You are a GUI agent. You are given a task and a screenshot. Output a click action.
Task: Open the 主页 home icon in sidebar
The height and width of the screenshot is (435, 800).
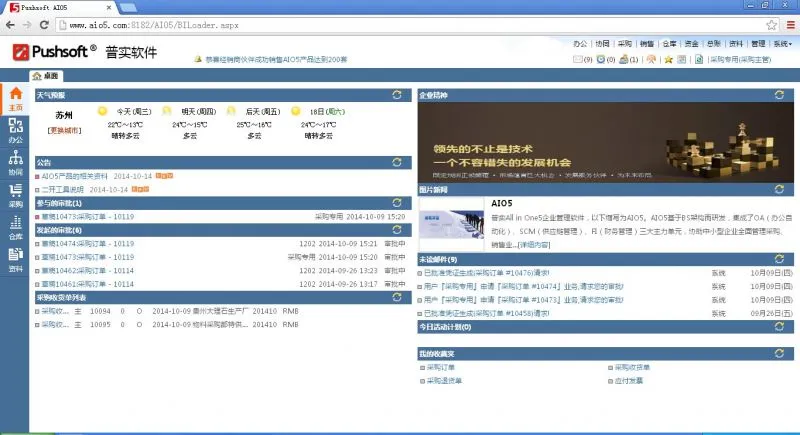coord(15,98)
